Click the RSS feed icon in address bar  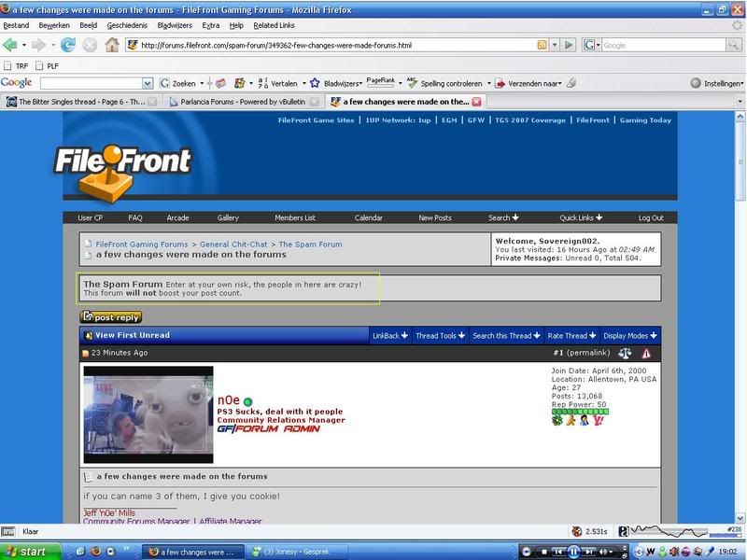(543, 45)
